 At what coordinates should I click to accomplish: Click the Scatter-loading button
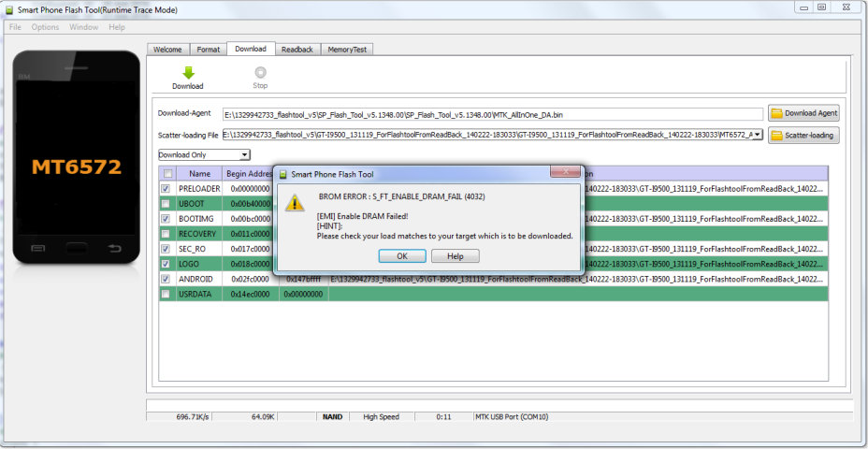click(x=803, y=135)
